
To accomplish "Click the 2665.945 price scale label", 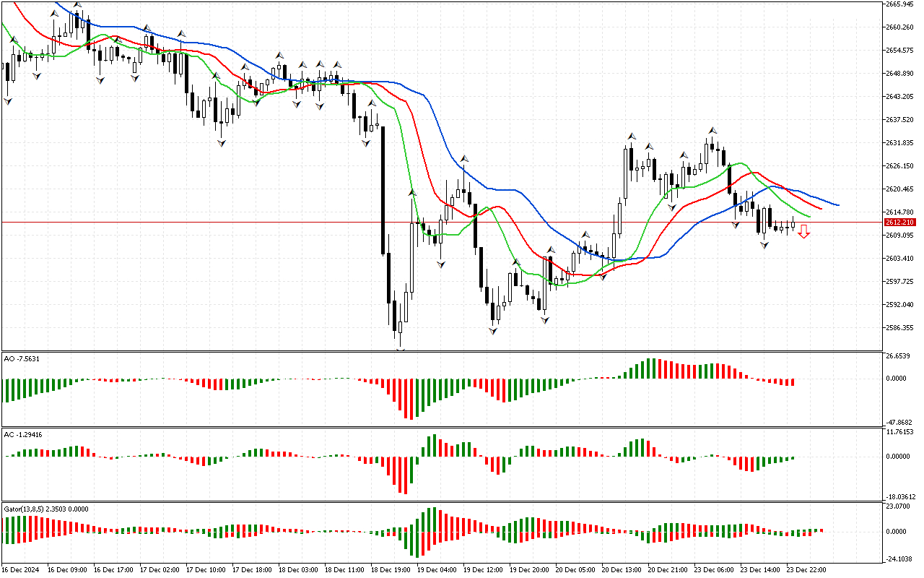I will [x=899, y=4].
